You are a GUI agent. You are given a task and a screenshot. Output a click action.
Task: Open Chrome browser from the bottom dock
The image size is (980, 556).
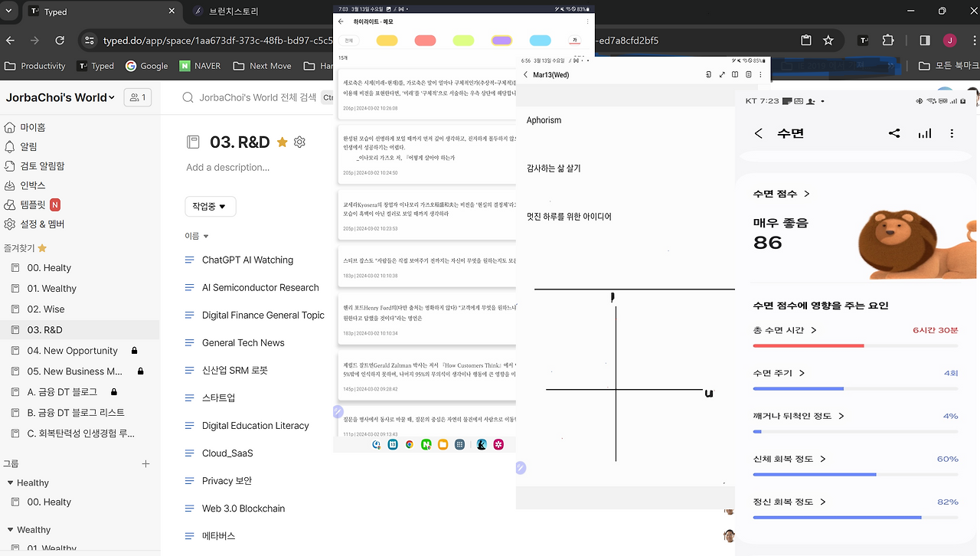click(410, 444)
